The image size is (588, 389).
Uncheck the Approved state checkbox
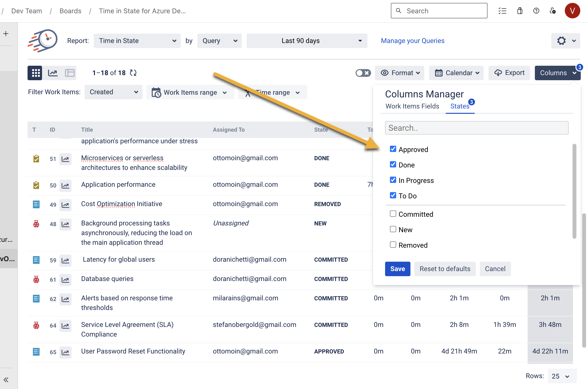click(393, 149)
